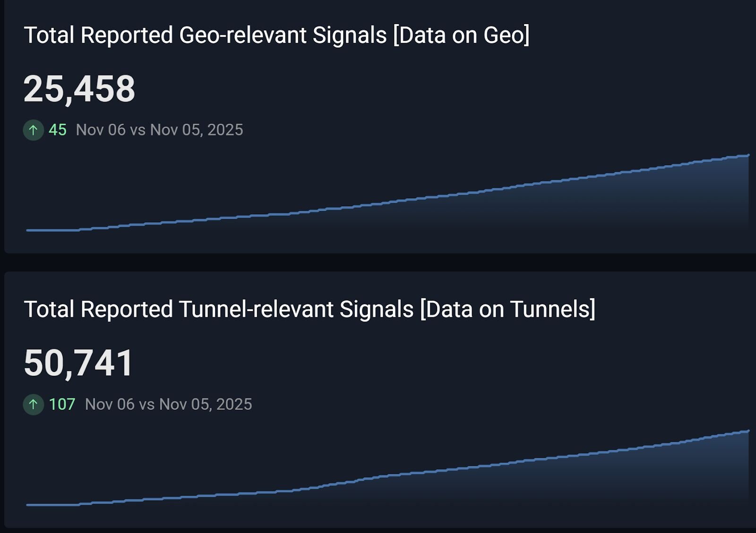Click the midpoint of the Geo sparkline line
The height and width of the screenshot is (533, 756).
(x=387, y=203)
